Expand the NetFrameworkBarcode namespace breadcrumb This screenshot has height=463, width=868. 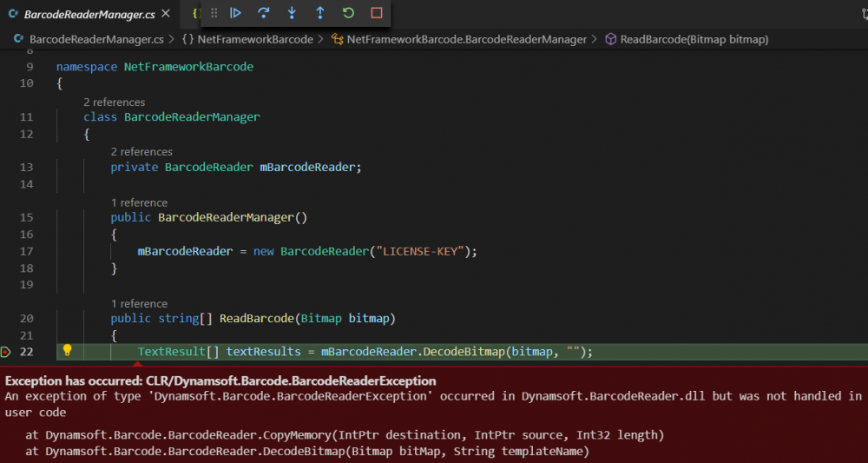tap(253, 39)
